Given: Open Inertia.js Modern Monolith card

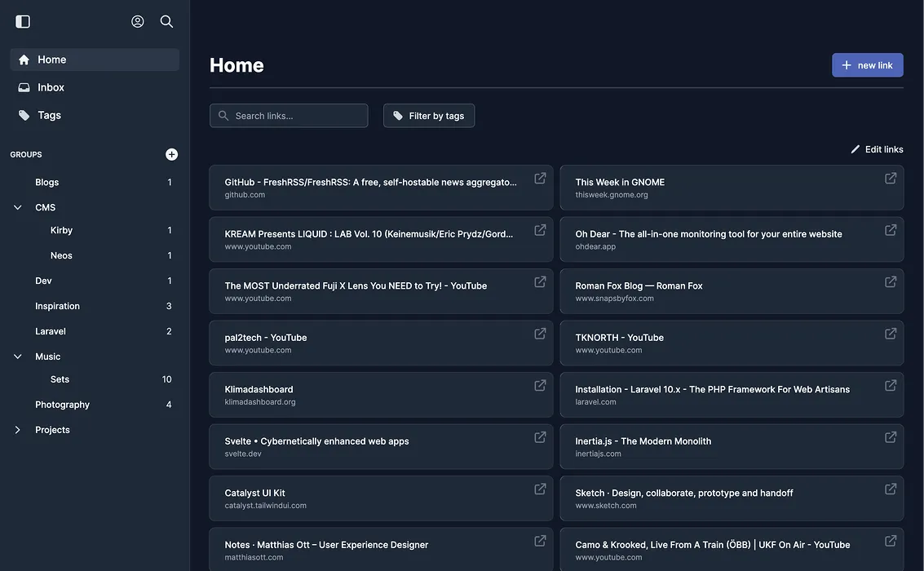Looking at the screenshot, I should [x=732, y=447].
